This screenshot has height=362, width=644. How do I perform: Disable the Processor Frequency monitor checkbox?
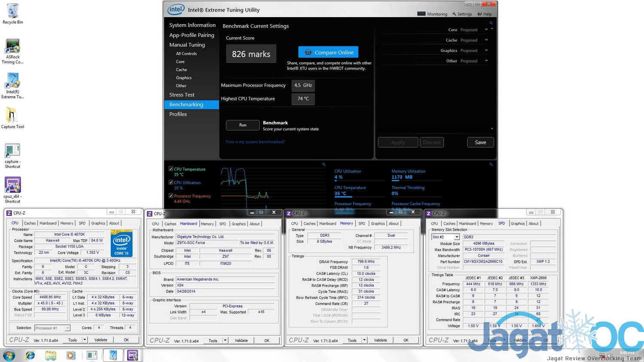171,196
